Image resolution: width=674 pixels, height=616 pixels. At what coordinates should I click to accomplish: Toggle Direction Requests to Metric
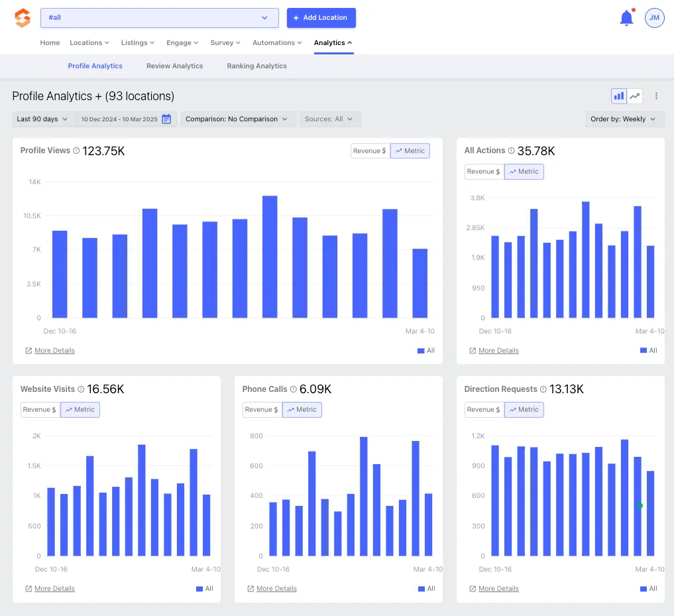coord(524,410)
